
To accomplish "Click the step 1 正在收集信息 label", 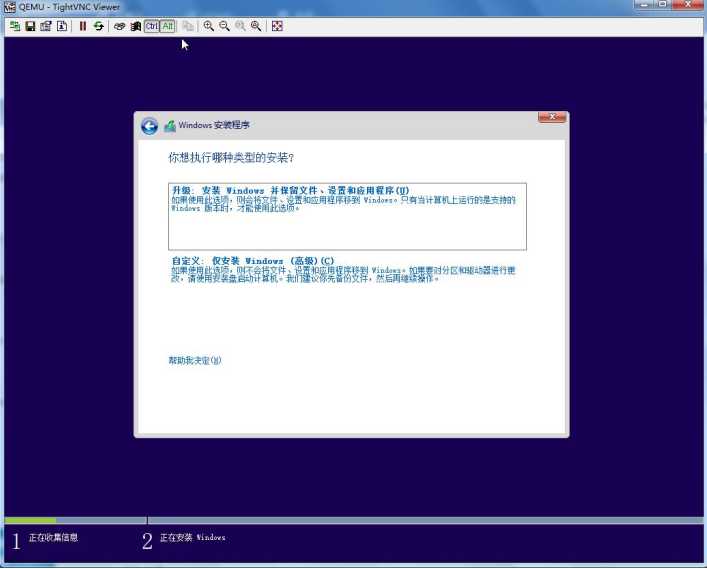I will pyautogui.click(x=53, y=537).
